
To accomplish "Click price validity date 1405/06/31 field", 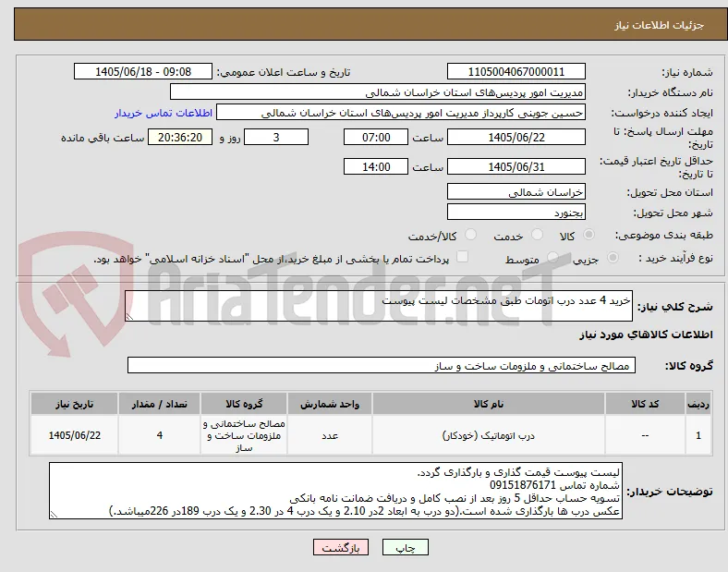I will point(516,166).
